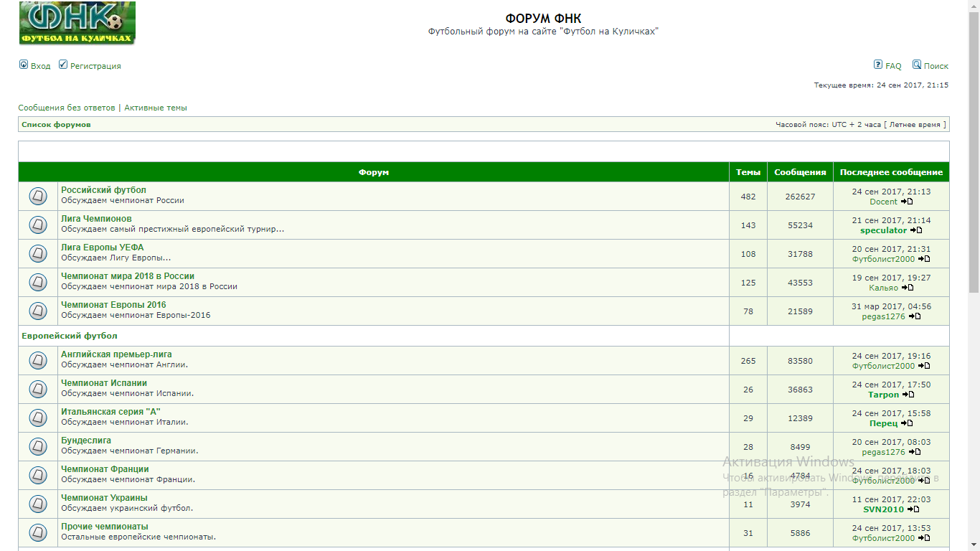Viewport: 980px width, 551px height.
Task: Click the Поиск magnifier icon
Action: (x=917, y=65)
